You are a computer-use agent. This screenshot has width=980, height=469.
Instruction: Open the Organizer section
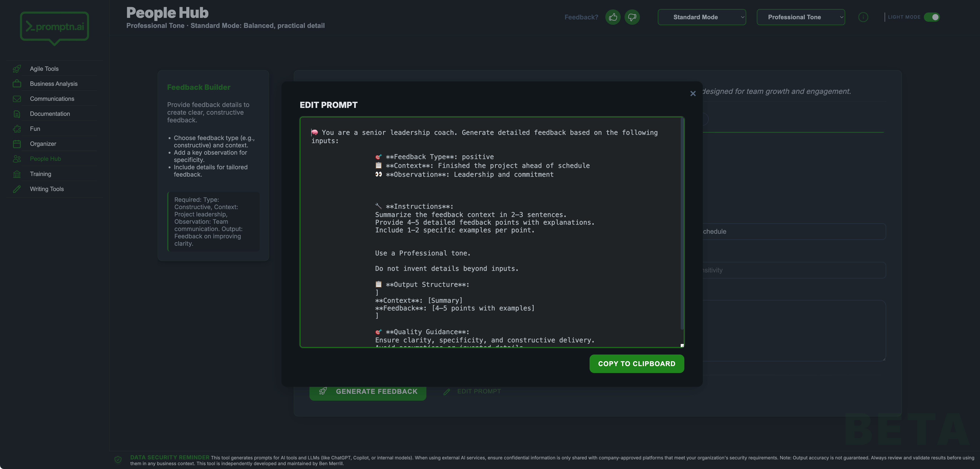43,144
